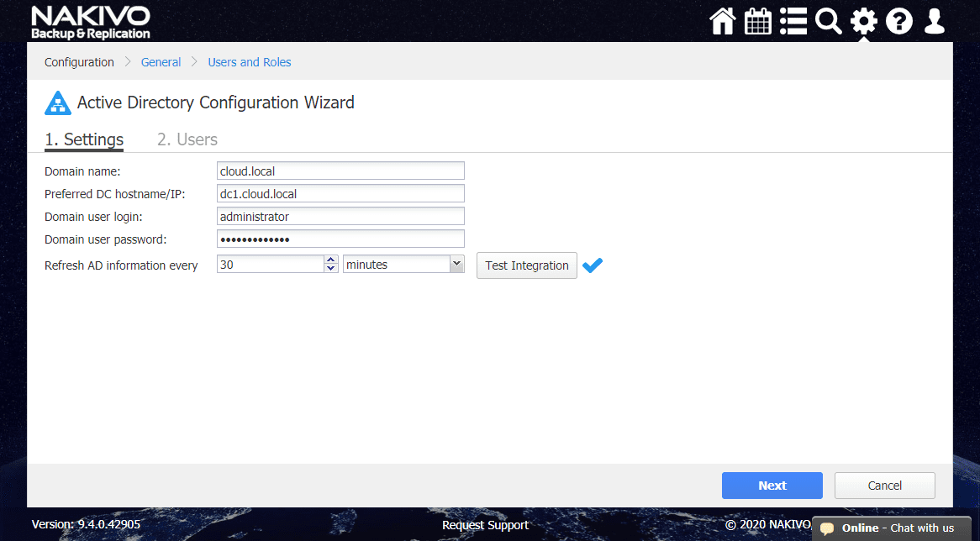This screenshot has height=541, width=980.
Task: Click the chat bubble icon in the chat widget
Action: (829, 528)
